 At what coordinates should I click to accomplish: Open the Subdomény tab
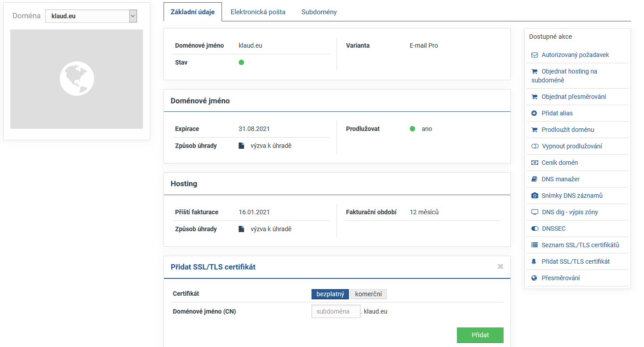click(x=319, y=12)
